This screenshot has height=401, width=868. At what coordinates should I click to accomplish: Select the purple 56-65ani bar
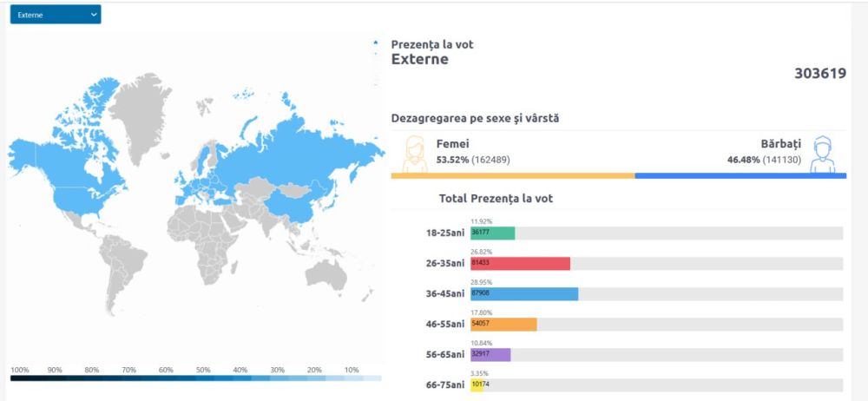coord(490,354)
